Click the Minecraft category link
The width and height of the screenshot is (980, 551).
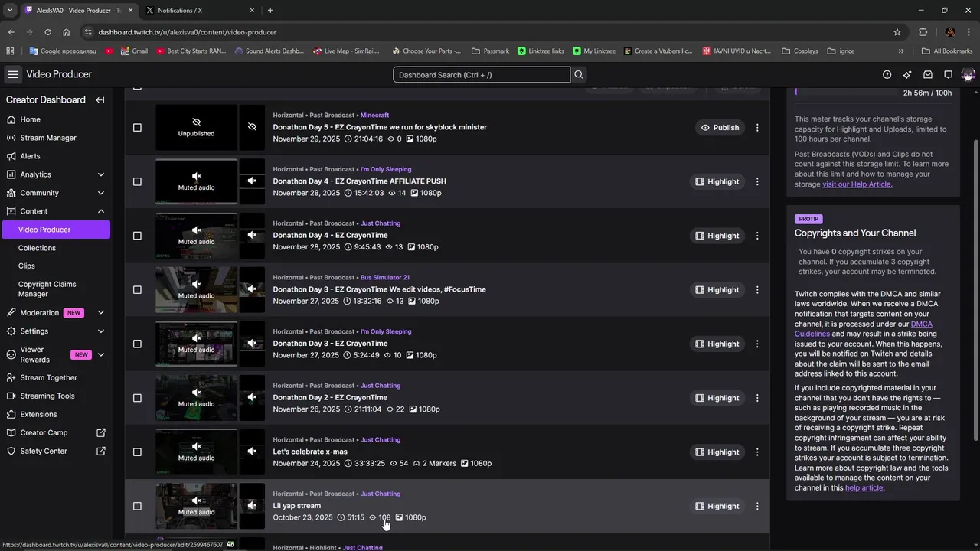(375, 115)
